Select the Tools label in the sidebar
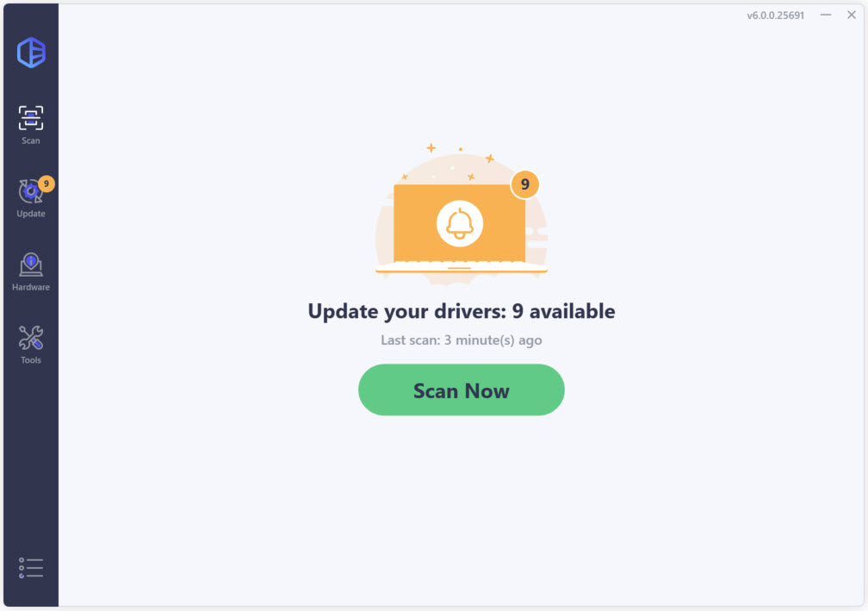The height and width of the screenshot is (611, 868). pyautogui.click(x=30, y=360)
